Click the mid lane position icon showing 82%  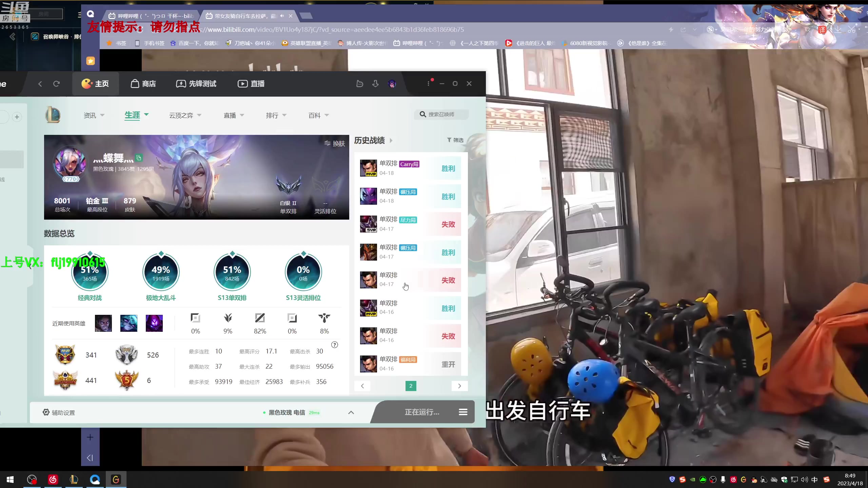click(260, 318)
